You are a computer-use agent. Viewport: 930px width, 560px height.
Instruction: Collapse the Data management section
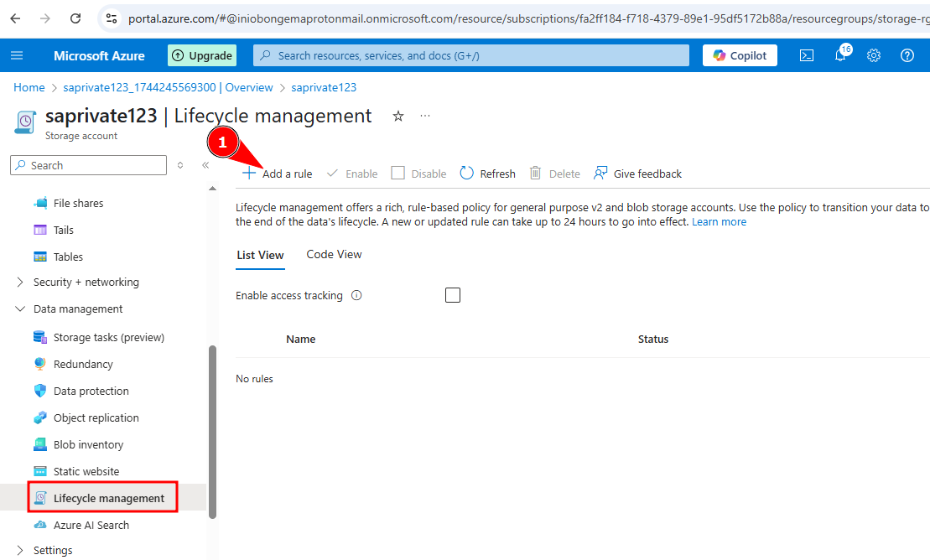pyautogui.click(x=20, y=309)
